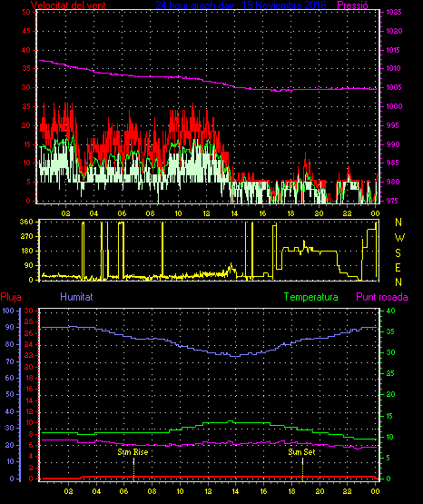The image size is (423, 504).
Task: Click wind direction axis value 90
Action: pyautogui.click(x=28, y=265)
